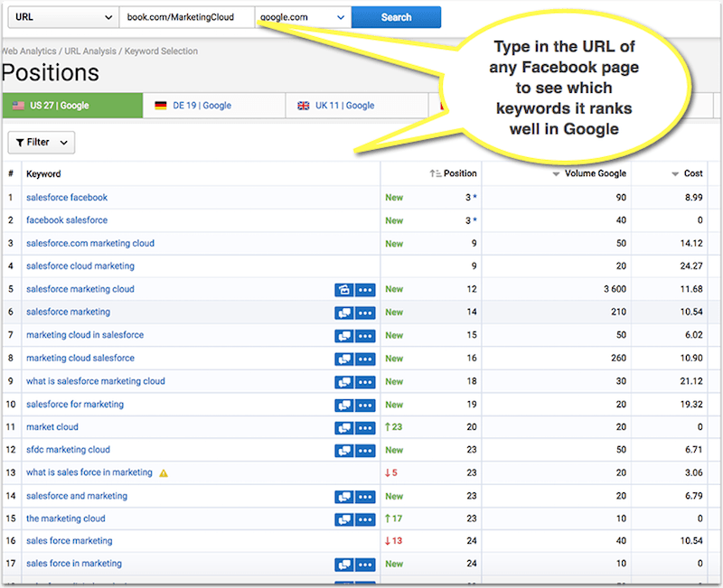Open the google.com search engine dropdown
Image resolution: width=723 pixels, height=588 pixels.
coord(303,17)
